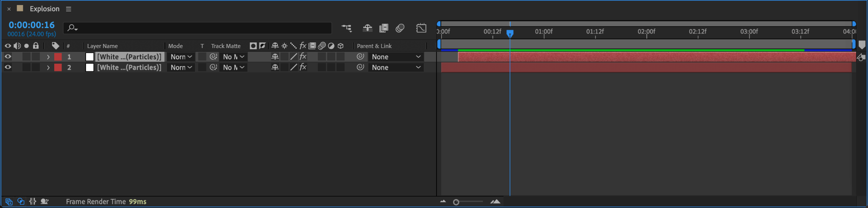Open the Explosion panel menu
Viewport: 868px width, 208px height.
(69, 9)
